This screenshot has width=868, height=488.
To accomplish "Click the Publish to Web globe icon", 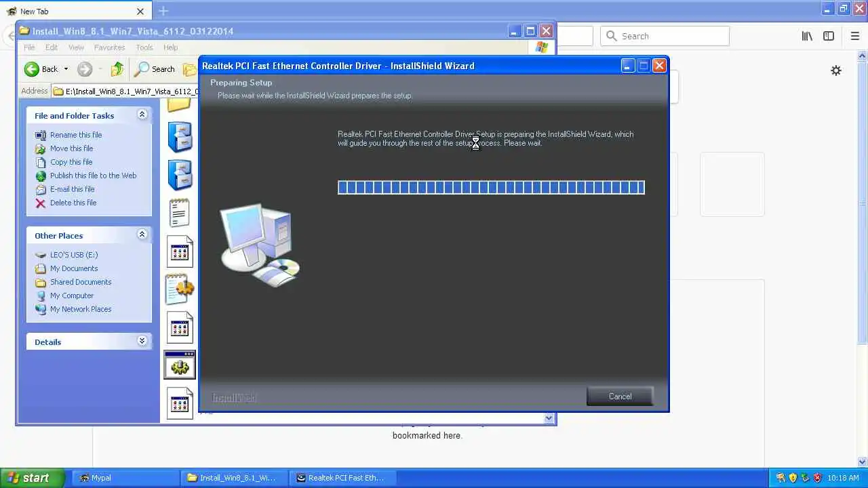I will 41,176.
